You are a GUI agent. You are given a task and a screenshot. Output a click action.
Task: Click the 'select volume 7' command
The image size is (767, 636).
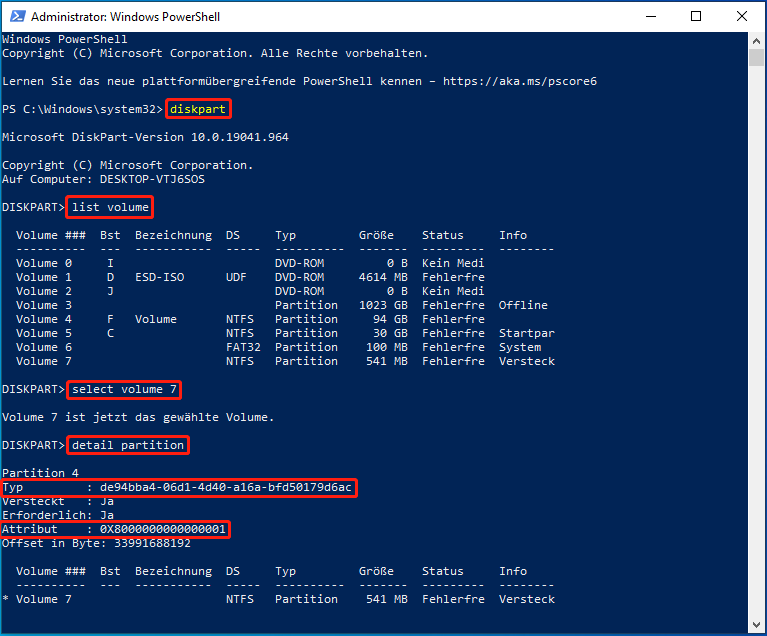[124, 389]
